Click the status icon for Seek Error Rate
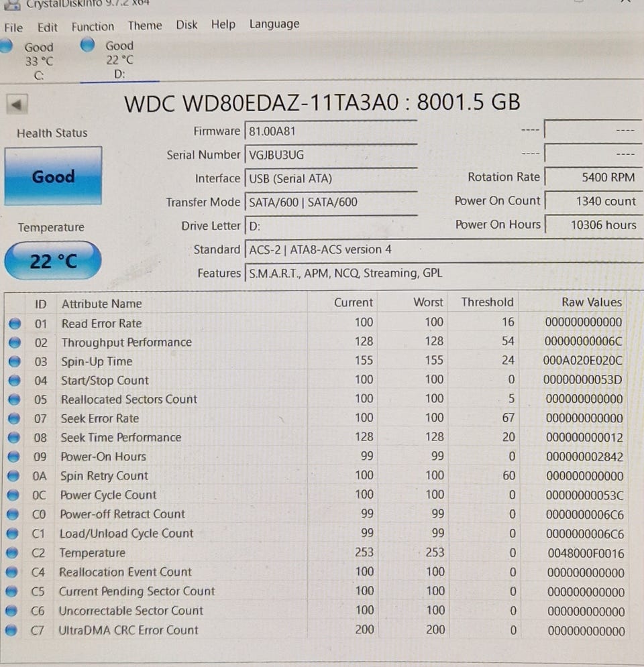 click(x=14, y=418)
